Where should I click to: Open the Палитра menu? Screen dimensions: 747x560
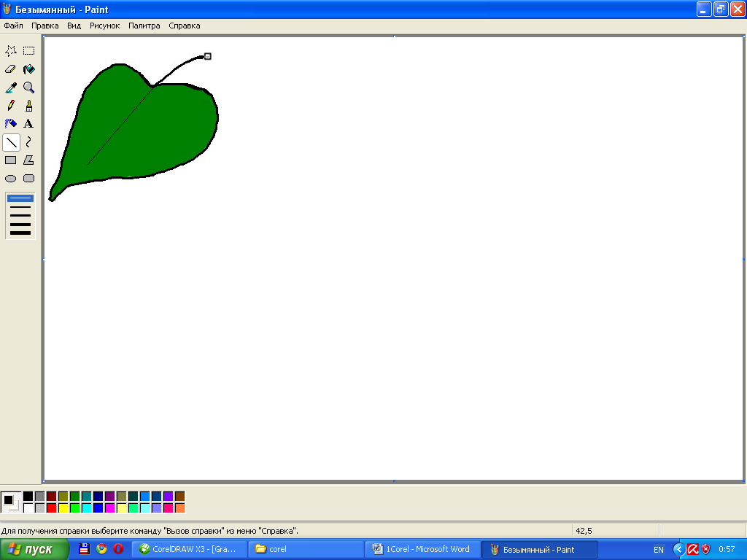point(144,26)
